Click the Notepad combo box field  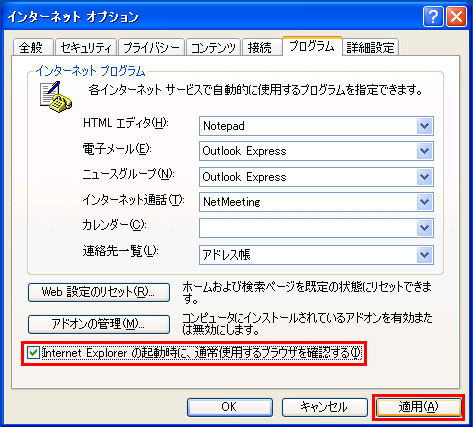(316, 126)
